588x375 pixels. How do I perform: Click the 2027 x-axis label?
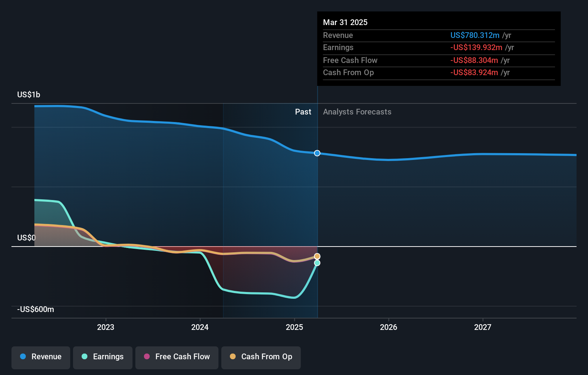click(483, 327)
